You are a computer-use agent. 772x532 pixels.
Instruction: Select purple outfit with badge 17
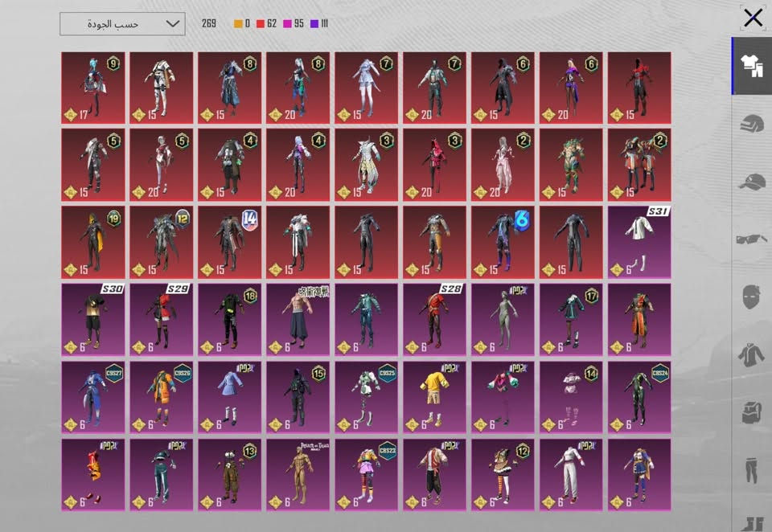click(x=571, y=319)
